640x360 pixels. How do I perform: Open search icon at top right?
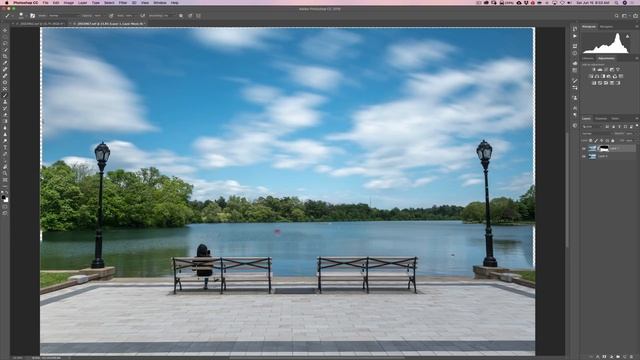(616, 16)
